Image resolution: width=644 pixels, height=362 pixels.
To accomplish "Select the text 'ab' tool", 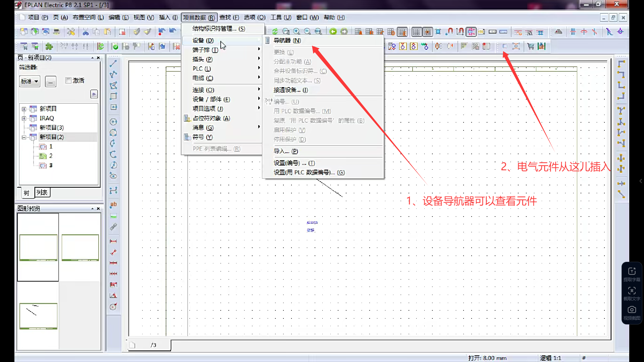I will coord(113,204).
